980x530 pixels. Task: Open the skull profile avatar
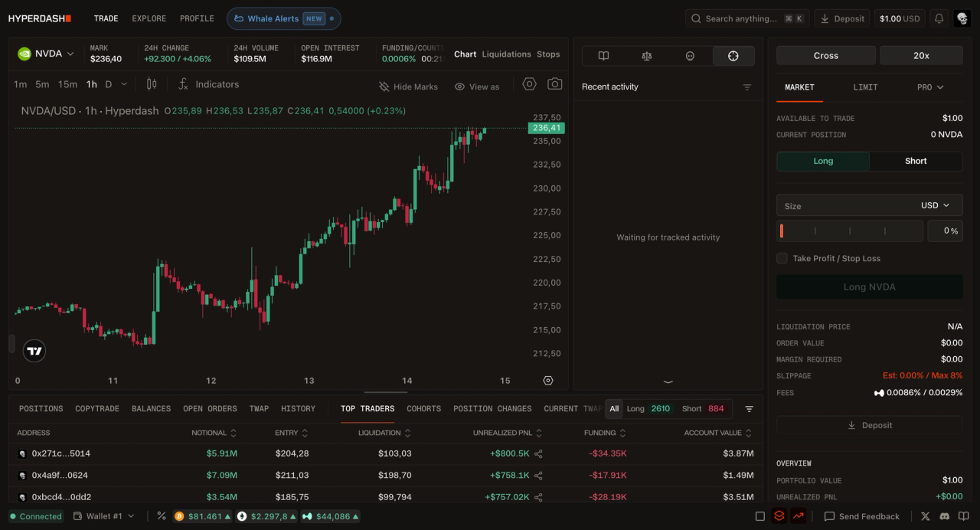point(962,18)
